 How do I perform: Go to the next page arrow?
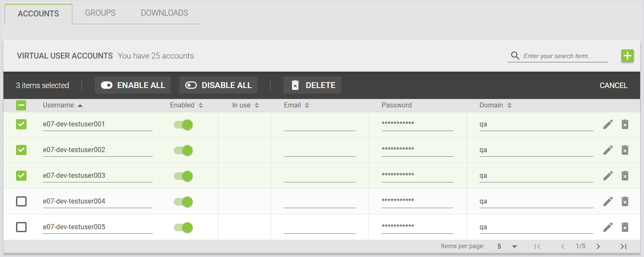point(598,246)
